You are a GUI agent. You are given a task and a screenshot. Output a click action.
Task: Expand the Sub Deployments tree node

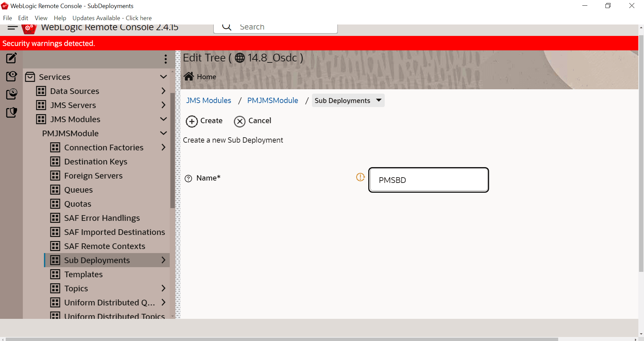(164, 260)
